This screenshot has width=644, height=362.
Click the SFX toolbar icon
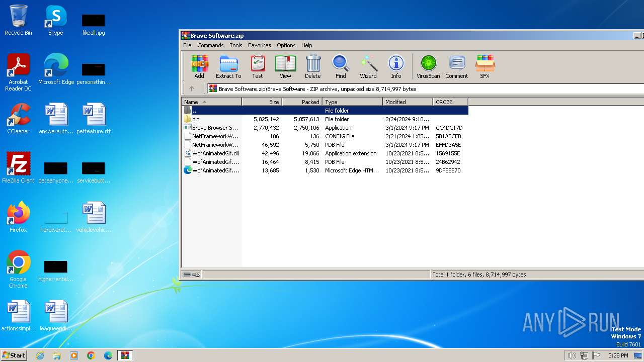(485, 67)
